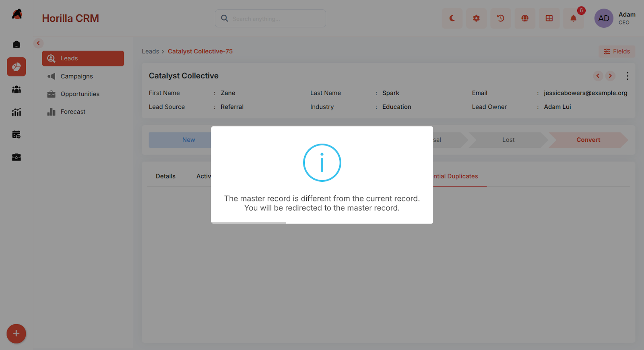This screenshot has height=350, width=644.
Task: Click the red plus quick-create button
Action: point(16,333)
